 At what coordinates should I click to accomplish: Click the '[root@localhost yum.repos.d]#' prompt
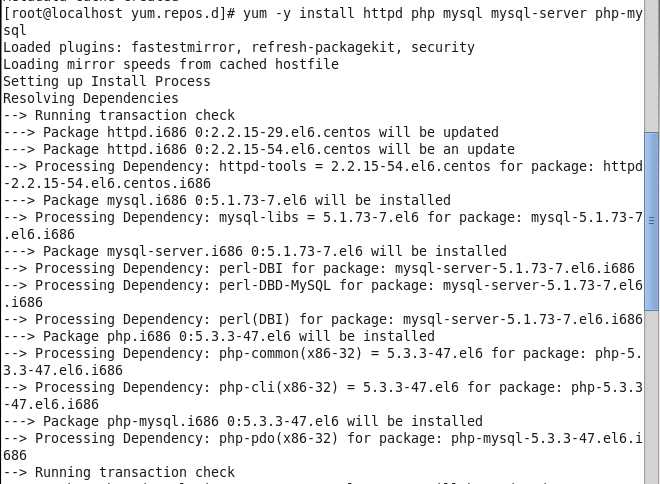point(119,13)
